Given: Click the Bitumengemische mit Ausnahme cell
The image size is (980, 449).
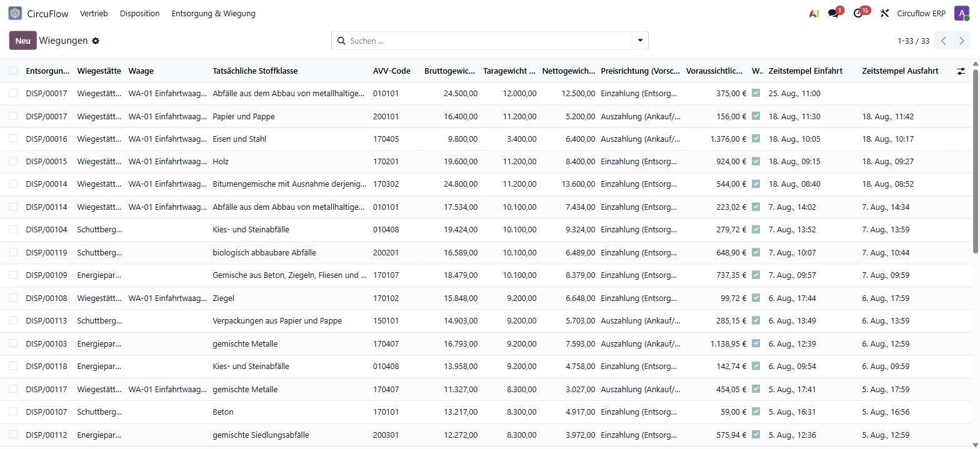Looking at the screenshot, I should pyautogui.click(x=289, y=184).
